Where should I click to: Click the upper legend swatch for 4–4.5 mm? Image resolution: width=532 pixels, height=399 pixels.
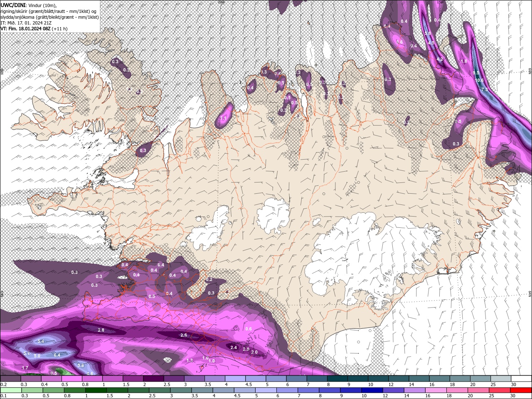[x=235, y=379]
